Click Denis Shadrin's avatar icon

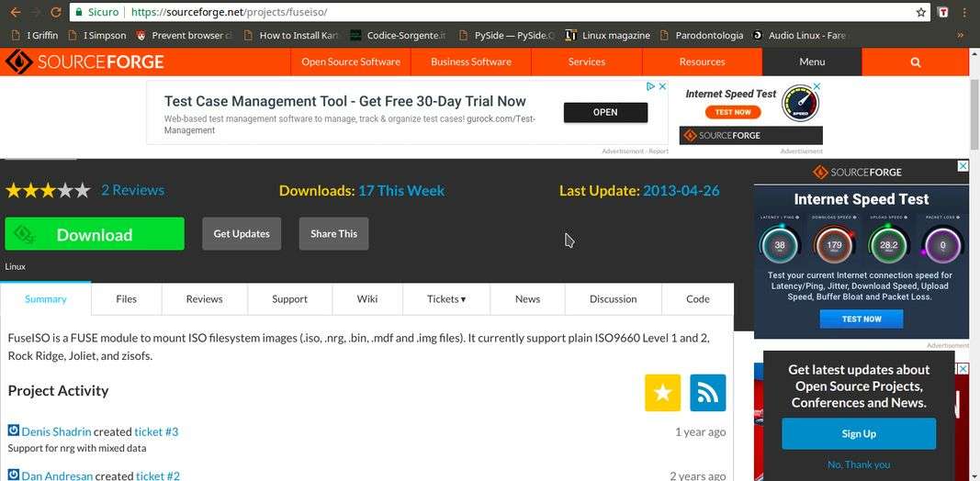point(13,431)
